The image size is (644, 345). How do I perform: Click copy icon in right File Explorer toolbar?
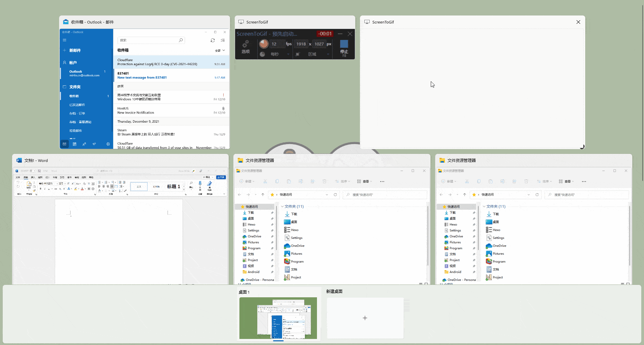(x=479, y=181)
